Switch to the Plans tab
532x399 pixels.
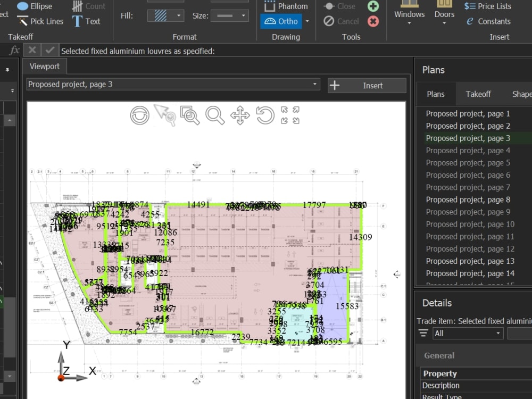436,94
